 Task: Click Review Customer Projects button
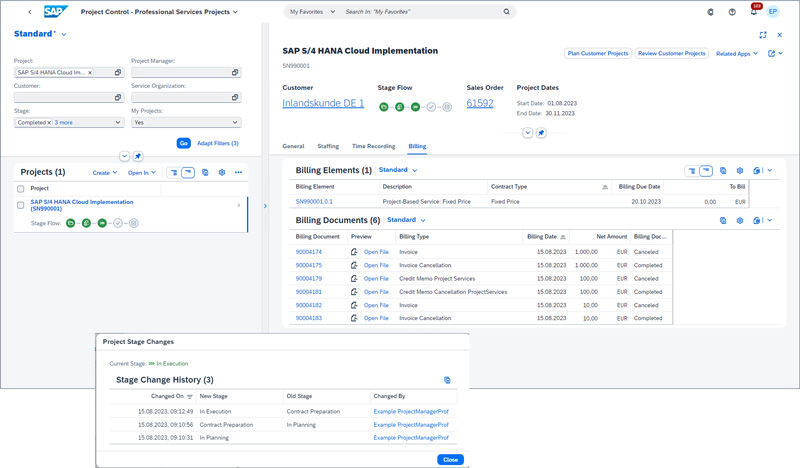click(x=672, y=54)
